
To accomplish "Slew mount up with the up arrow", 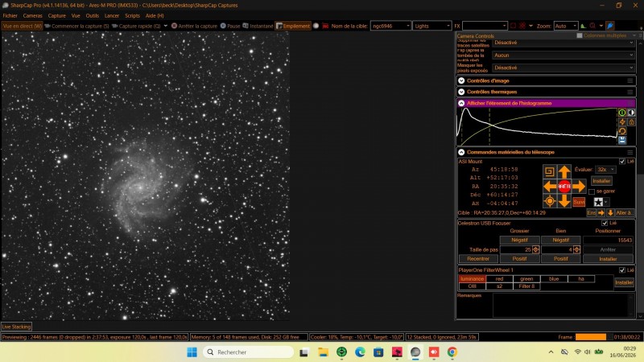I will (x=564, y=171).
